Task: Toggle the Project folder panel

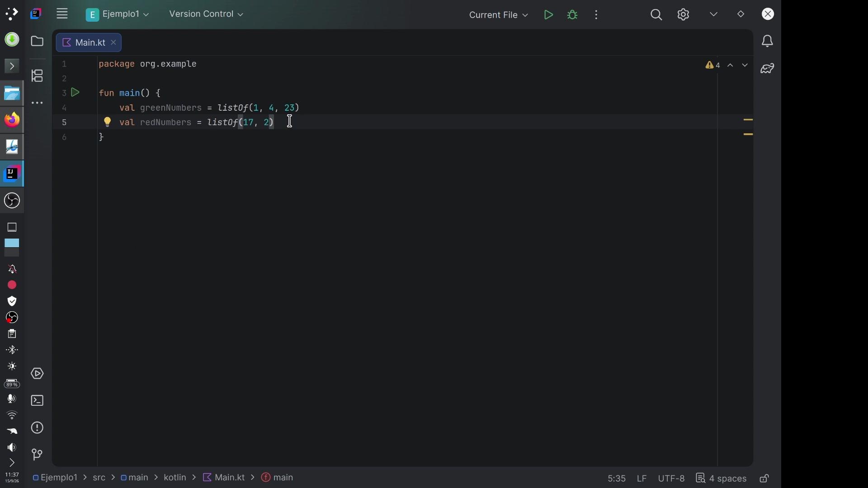Action: click(38, 42)
